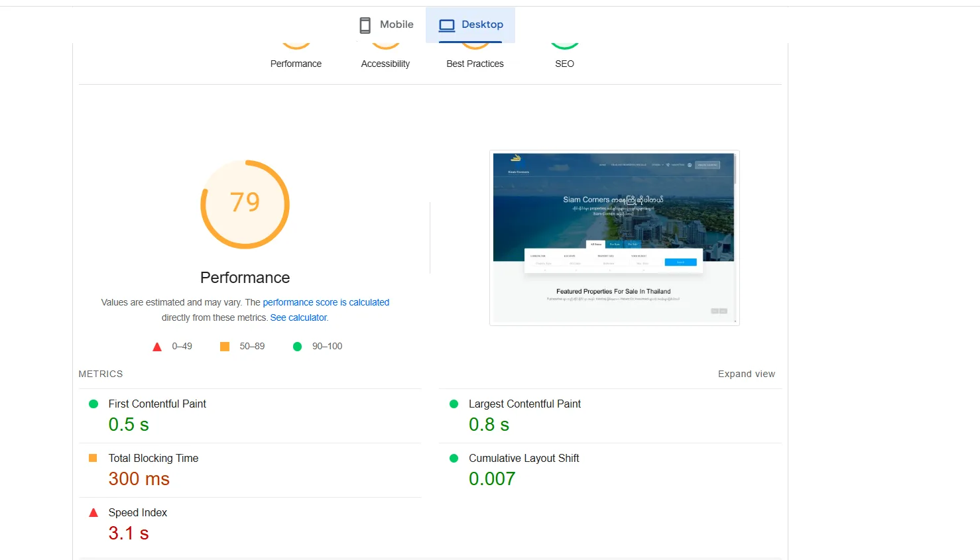
Task: Click the Speed Index metric label
Action: (x=138, y=512)
